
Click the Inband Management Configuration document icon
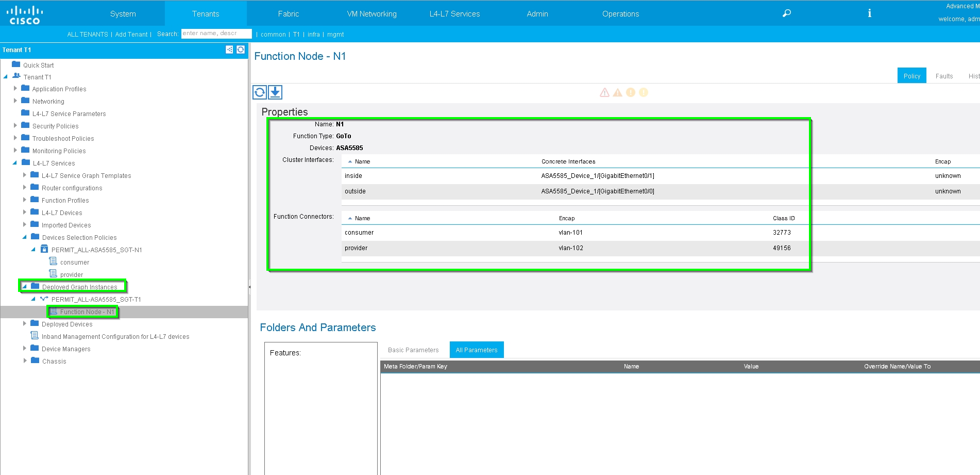[35, 336]
